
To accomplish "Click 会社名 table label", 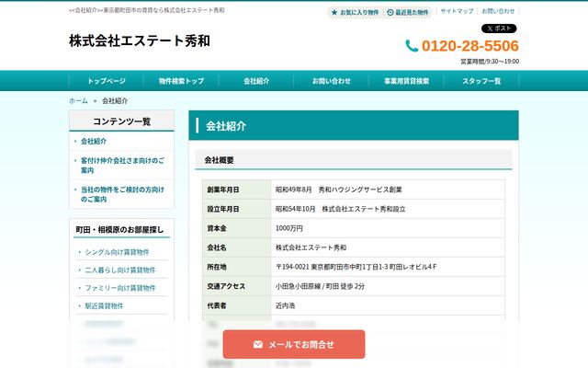I will click(217, 247).
